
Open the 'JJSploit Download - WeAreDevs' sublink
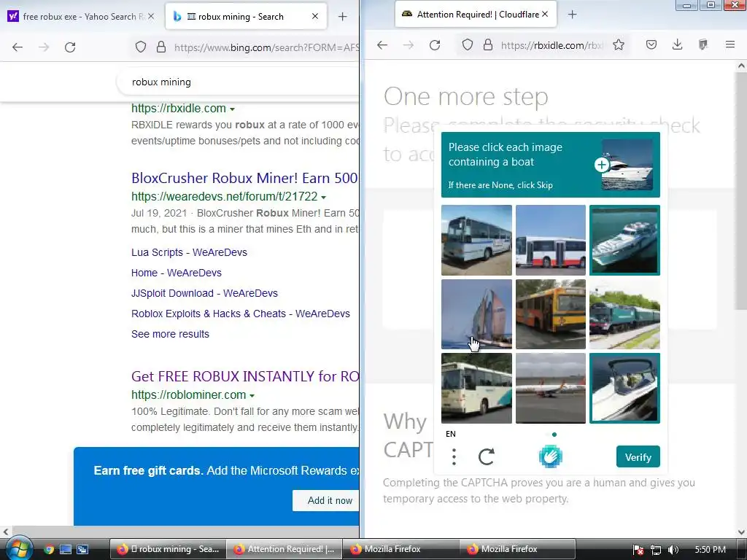point(204,293)
